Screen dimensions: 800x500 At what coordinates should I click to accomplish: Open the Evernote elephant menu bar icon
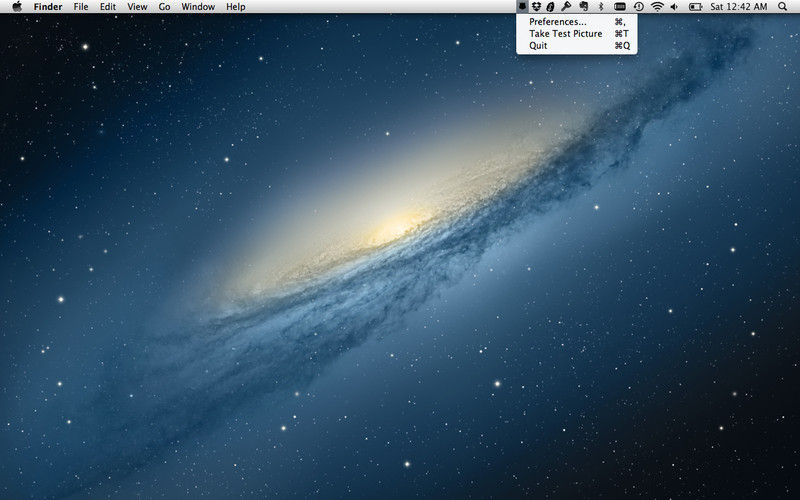pyautogui.click(x=583, y=7)
